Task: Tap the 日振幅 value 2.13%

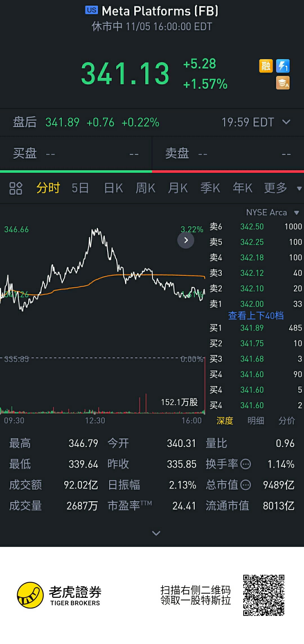Action: pos(182,485)
